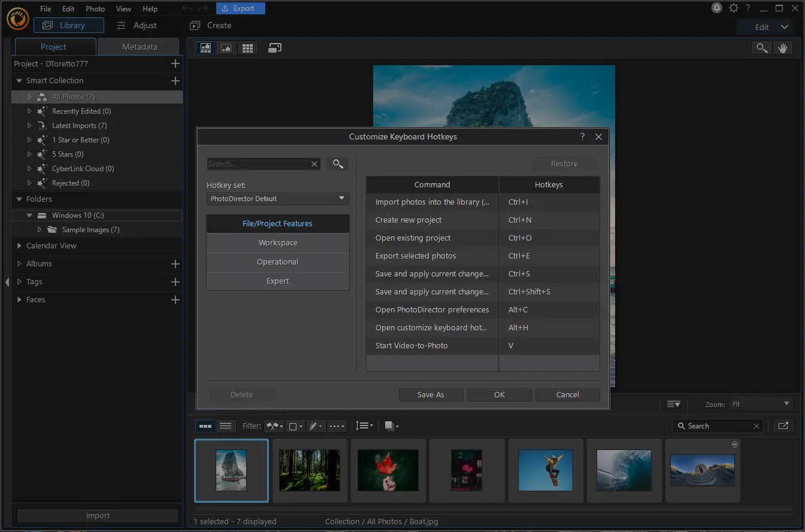Select the red maple leaf thumbnail
Image resolution: width=805 pixels, height=532 pixels.
tap(388, 470)
